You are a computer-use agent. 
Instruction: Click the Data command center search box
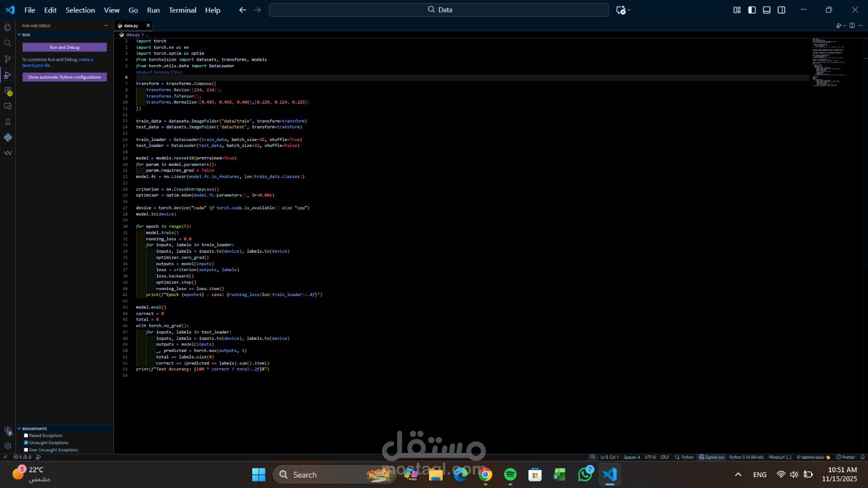click(439, 10)
